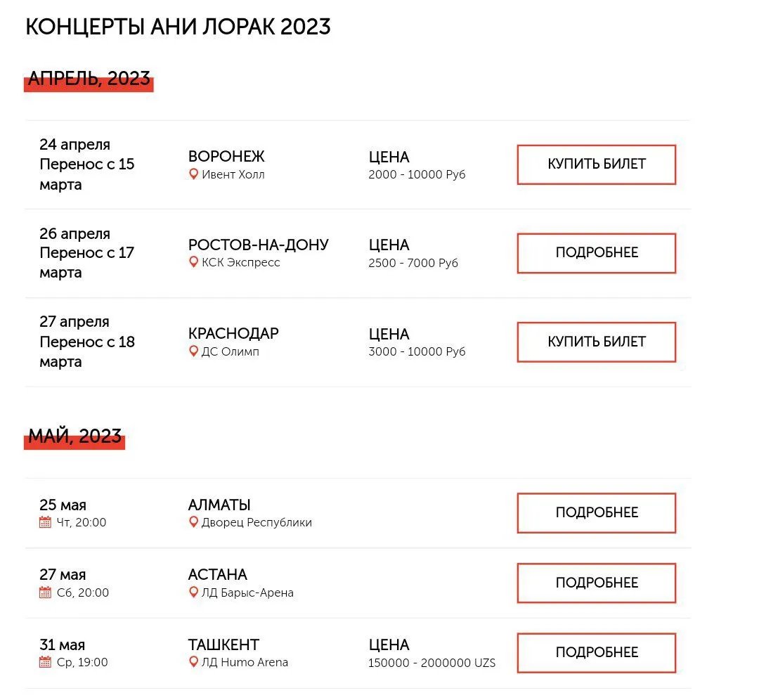This screenshot has width=759, height=700.
Task: Click the location pin beside КСК Экспресс
Action: (193, 262)
